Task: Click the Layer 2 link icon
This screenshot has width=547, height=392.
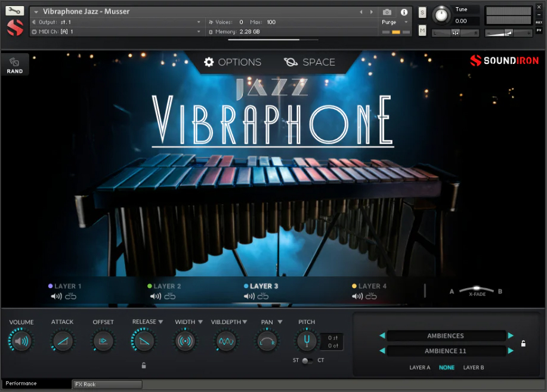Action: click(170, 297)
